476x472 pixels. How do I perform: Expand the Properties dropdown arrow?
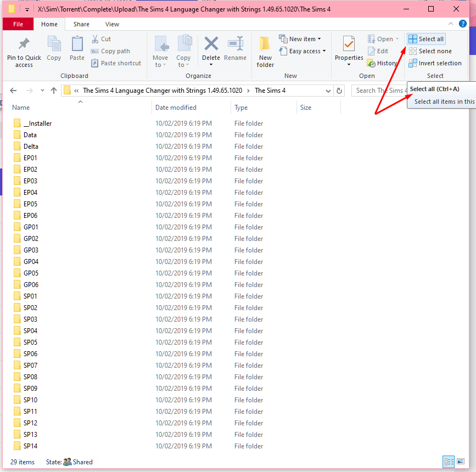[349, 64]
